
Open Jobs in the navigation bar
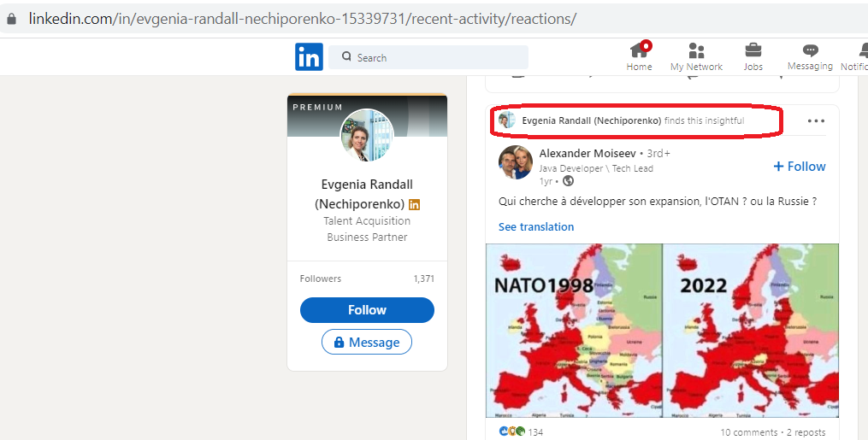pyautogui.click(x=753, y=56)
